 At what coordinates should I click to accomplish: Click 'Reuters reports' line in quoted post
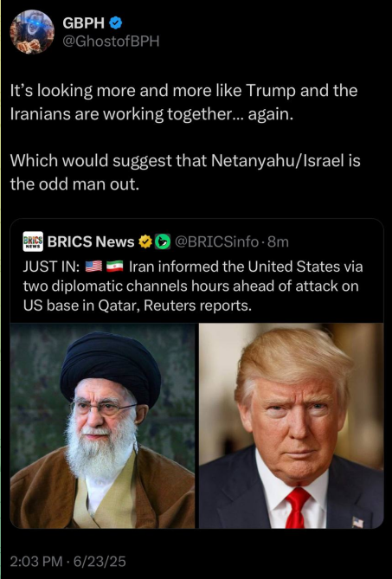point(138,306)
